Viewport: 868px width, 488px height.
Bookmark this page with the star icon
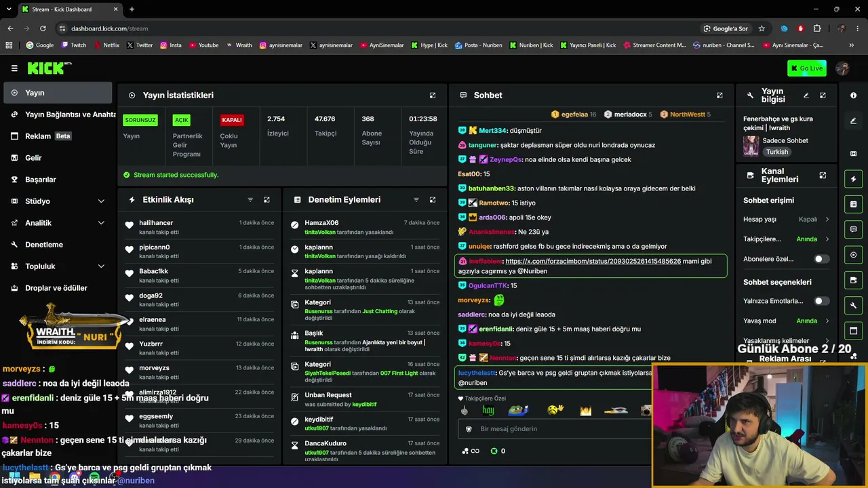[762, 28]
